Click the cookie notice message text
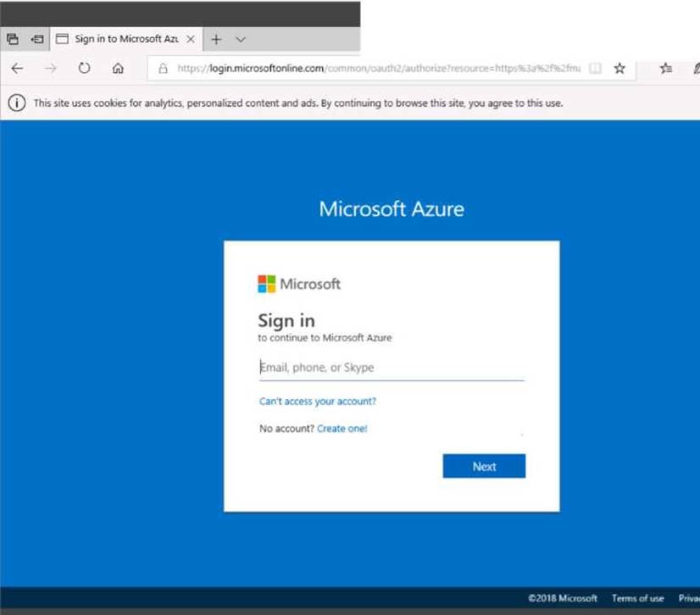This screenshot has width=700, height=615. coord(298,103)
